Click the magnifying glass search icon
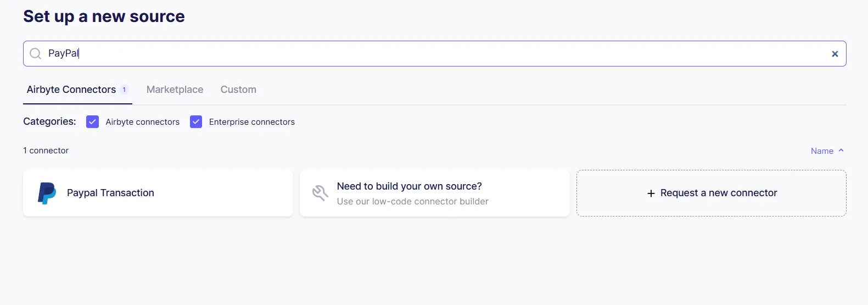Image resolution: width=868 pixels, height=305 pixels. [36, 53]
